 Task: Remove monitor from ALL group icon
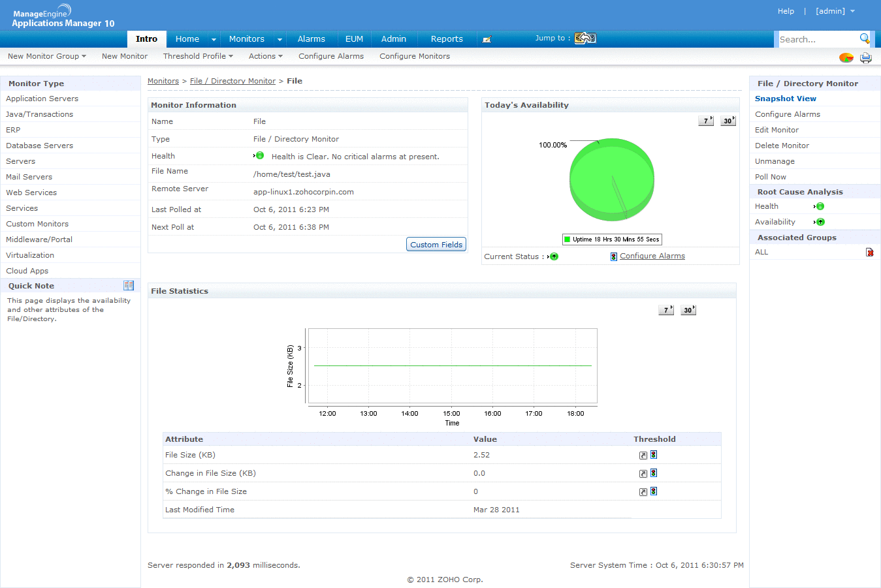pyautogui.click(x=869, y=253)
